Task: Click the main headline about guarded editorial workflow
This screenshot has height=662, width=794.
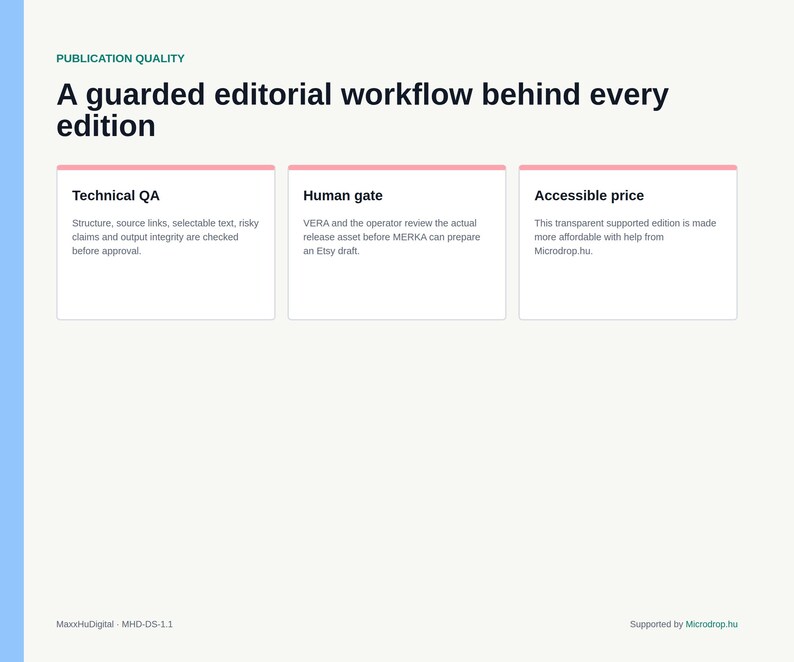Action: [363, 109]
